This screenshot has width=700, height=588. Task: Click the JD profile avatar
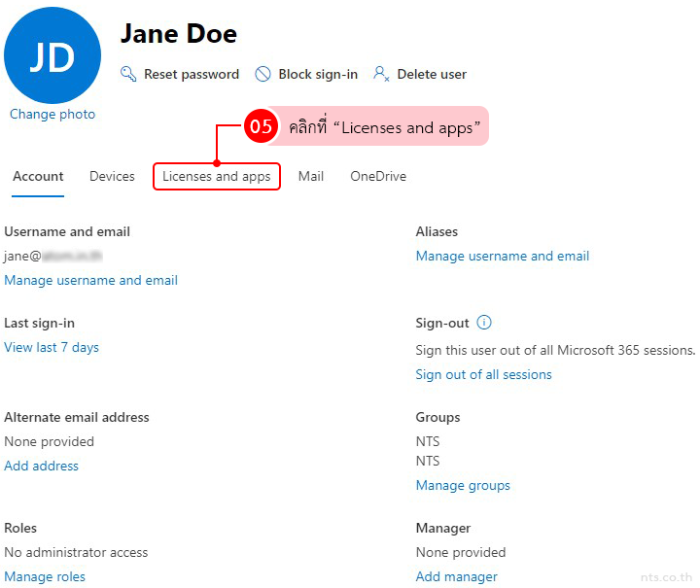click(x=52, y=56)
